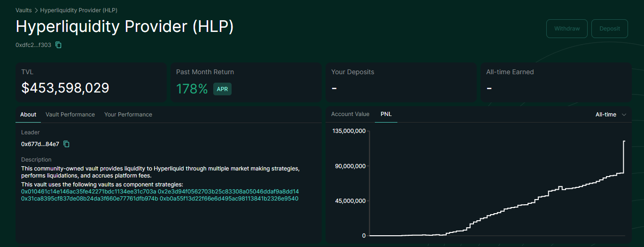Screen dimensions: 644x247
Task: Switch to the Vault Performance tab
Action: pyautogui.click(x=70, y=115)
